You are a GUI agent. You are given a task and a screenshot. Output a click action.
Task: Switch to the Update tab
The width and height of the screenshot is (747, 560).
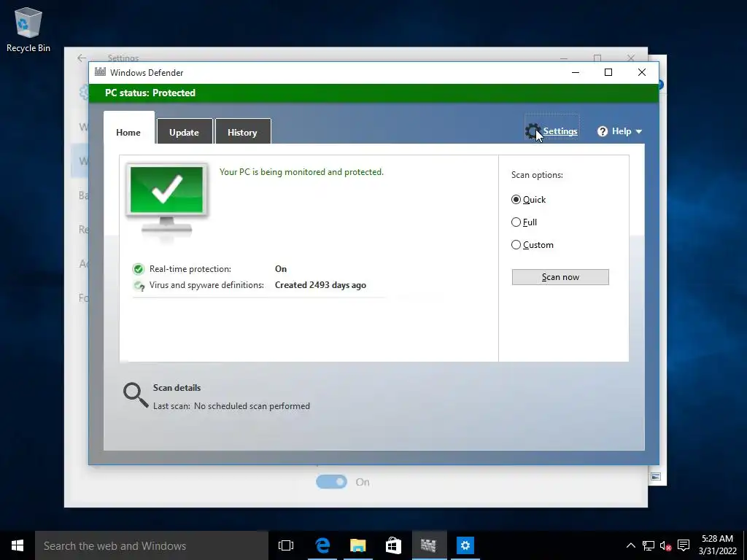(x=185, y=132)
